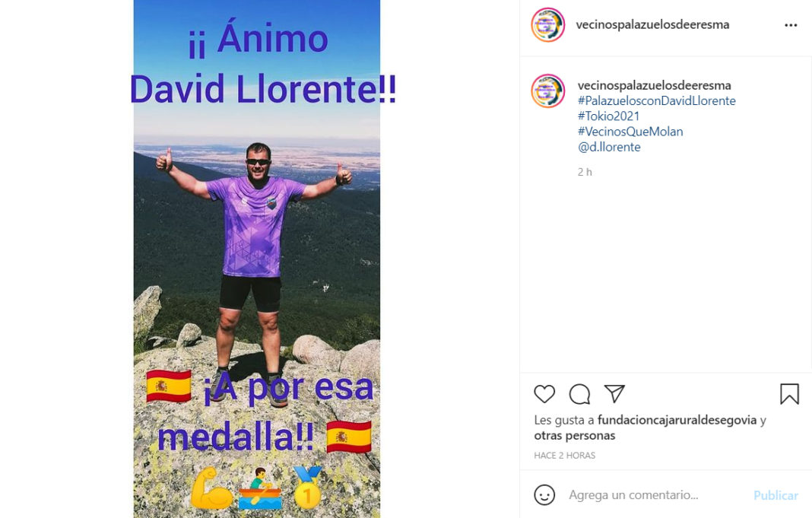This screenshot has height=518, width=812.
Task: Open caption username vecinospalazuelosdeeresma
Action: click(655, 85)
